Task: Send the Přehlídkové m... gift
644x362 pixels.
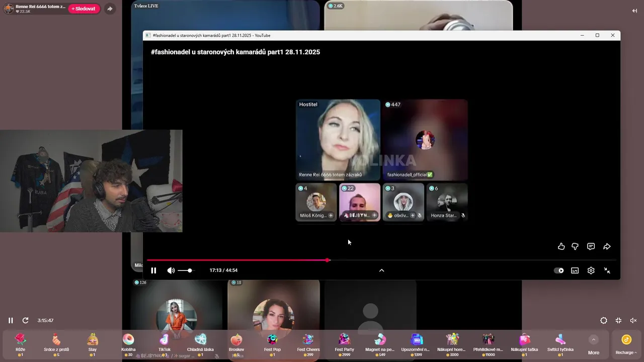Action: [488, 344]
